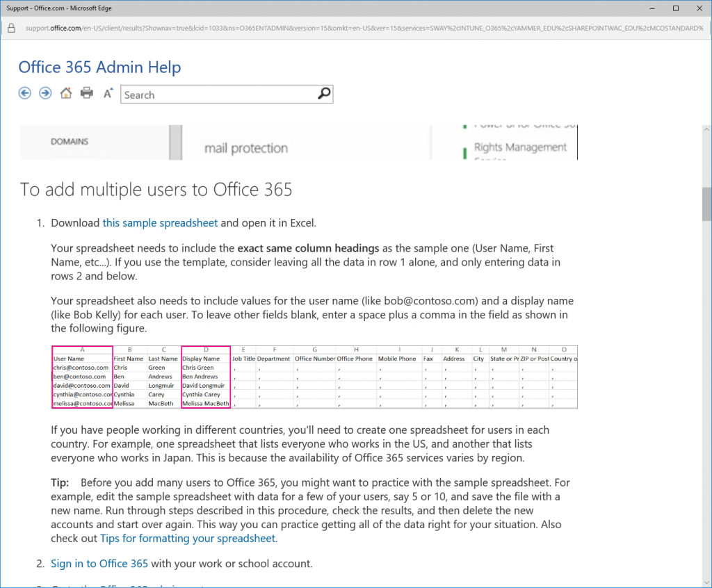Click the vertical scrollbar thumb

click(706, 204)
